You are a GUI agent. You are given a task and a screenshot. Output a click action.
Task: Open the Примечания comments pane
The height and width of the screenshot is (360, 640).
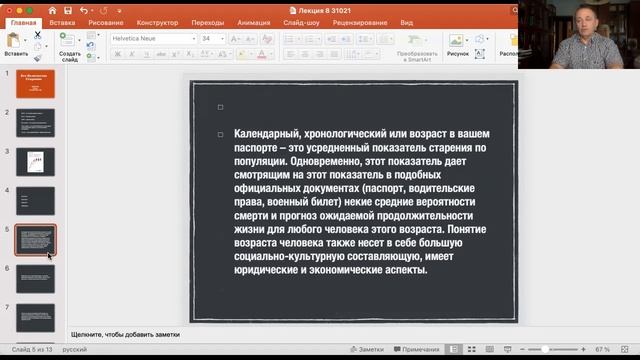tap(416, 349)
